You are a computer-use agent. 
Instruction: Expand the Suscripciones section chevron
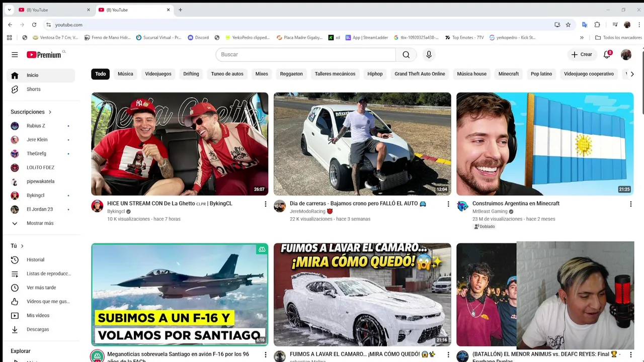pyautogui.click(x=50, y=112)
